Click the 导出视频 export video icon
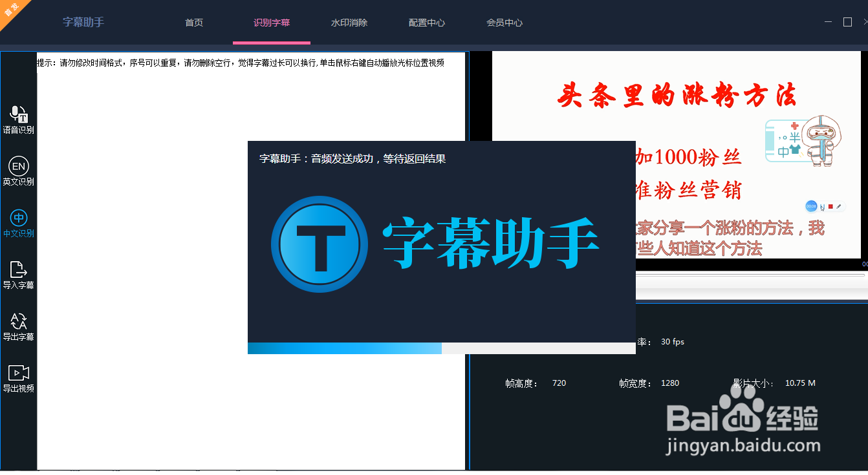This screenshot has width=868, height=475. pos(19,373)
